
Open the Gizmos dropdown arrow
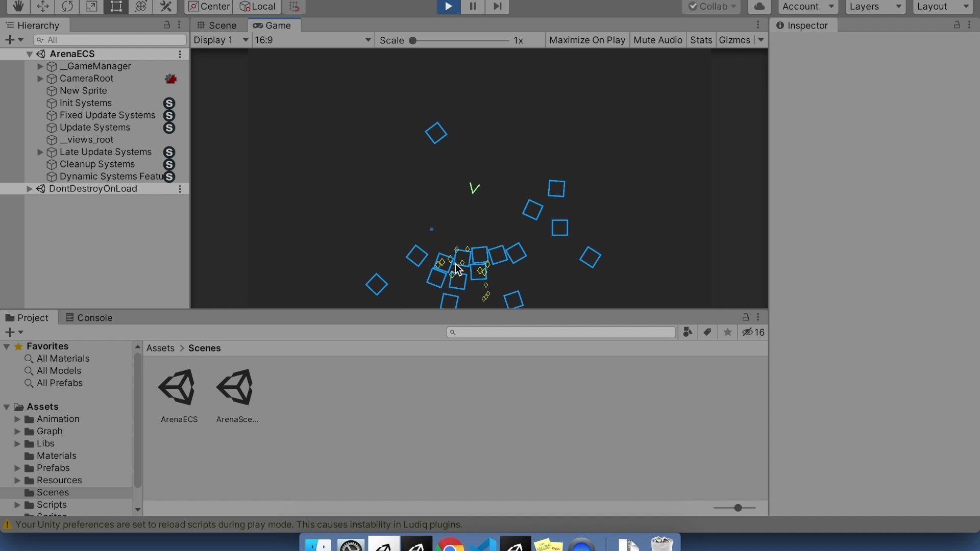[761, 40]
